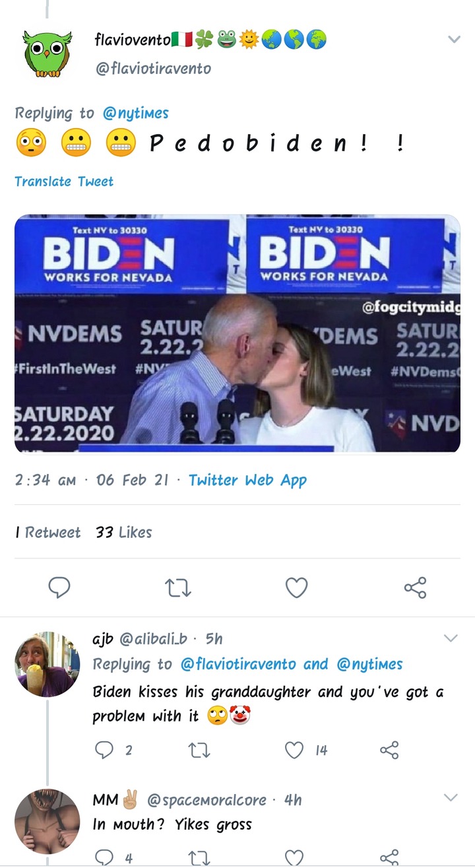Share the main tweet via share icon
475x868 pixels.
[415, 587]
